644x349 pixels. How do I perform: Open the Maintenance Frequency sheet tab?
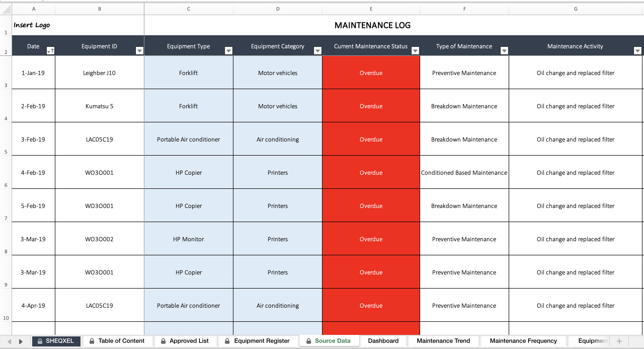coord(523,341)
